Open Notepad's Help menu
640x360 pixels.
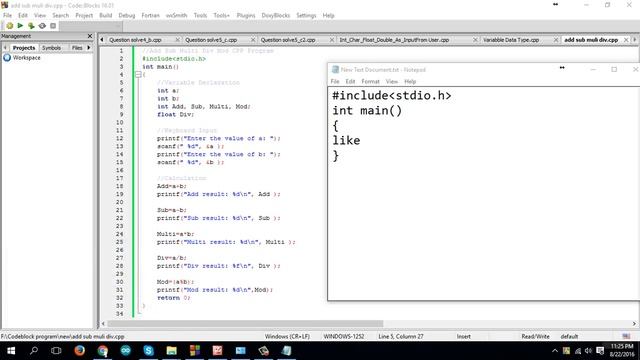(410, 81)
